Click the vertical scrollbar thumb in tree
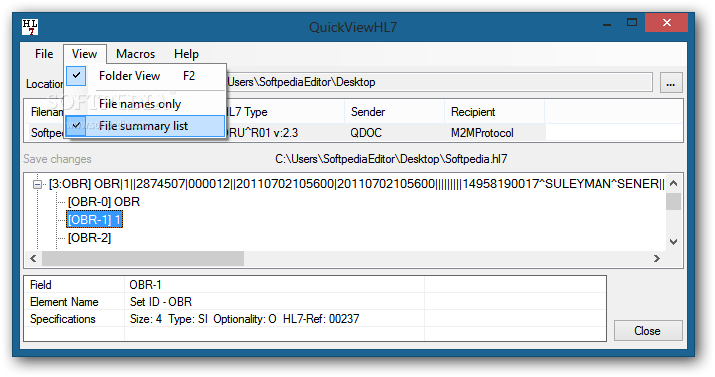The width and height of the screenshot is (715, 377). click(674, 201)
